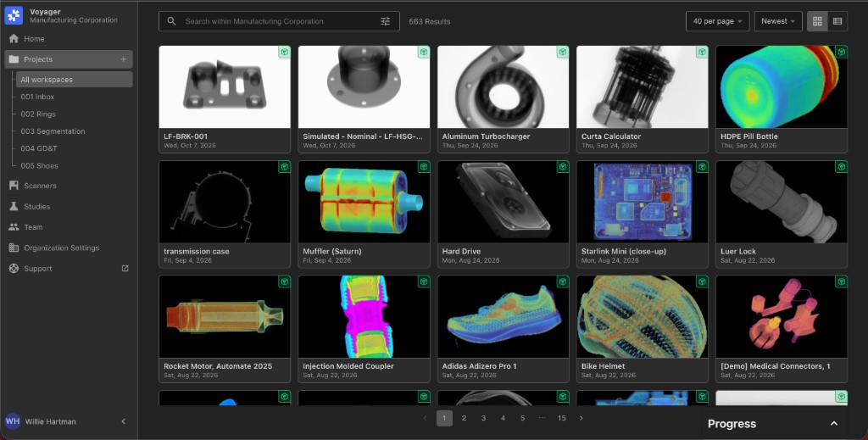
Task: Select the Starlink Mini (close-up) title
Action: (624, 251)
